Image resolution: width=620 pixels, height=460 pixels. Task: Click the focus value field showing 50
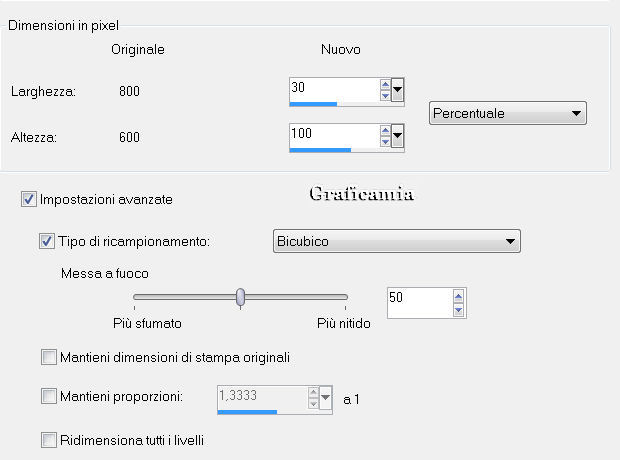point(417,300)
